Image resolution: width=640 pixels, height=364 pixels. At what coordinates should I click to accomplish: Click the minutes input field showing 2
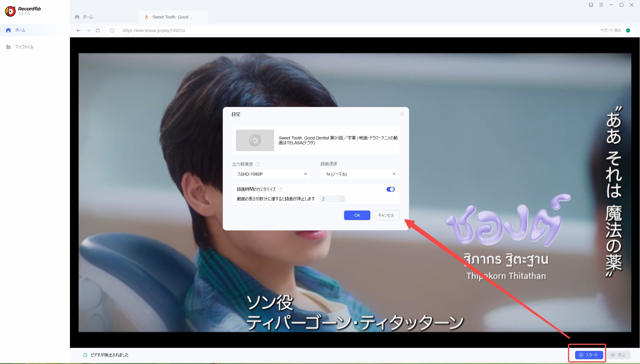pyautogui.click(x=330, y=199)
